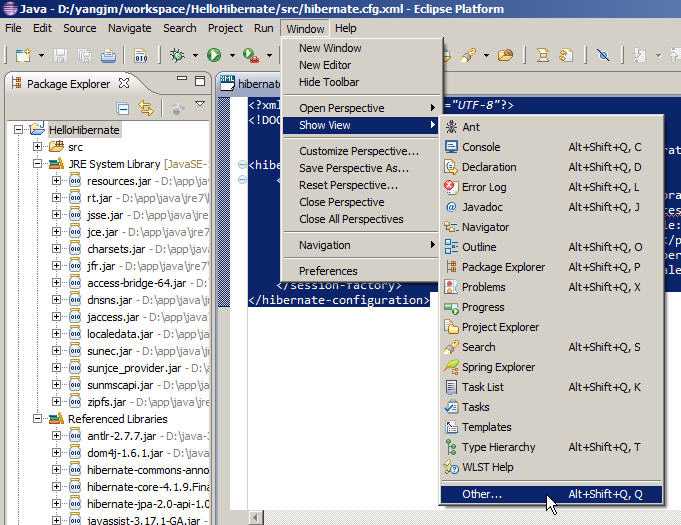Viewport: 681px width, 525px height.
Task: Expand Open Perspective submenu
Action: point(360,108)
